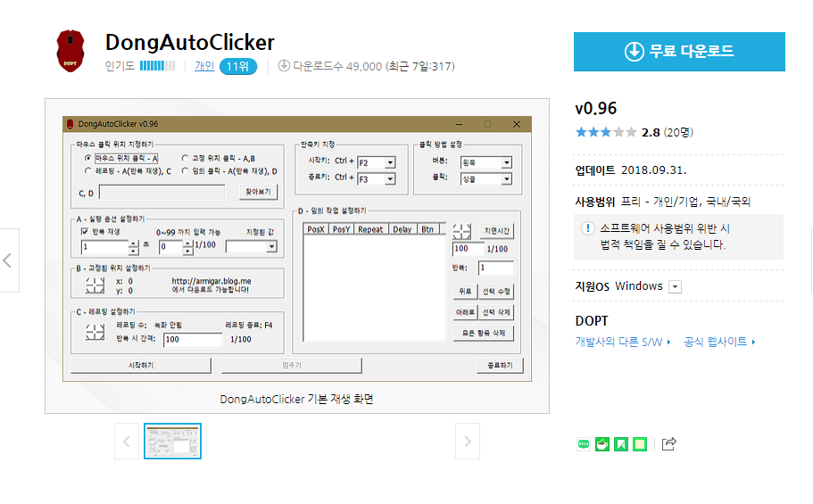Click the 위로 move up button
The image size is (813, 504).
click(465, 292)
